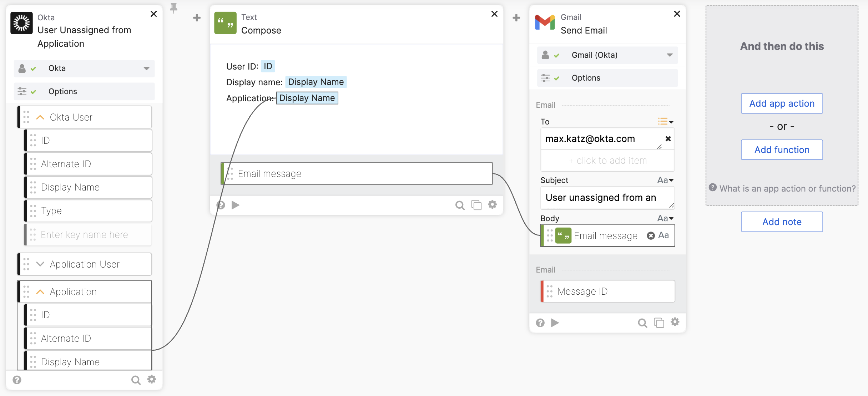The width and height of the screenshot is (868, 396).
Task: Open the Okta connection dropdown
Action: (146, 68)
